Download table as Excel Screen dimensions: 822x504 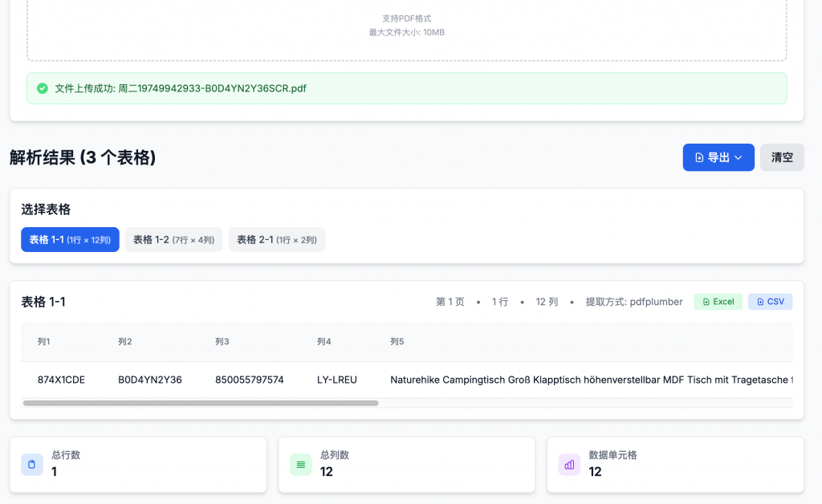coord(718,302)
